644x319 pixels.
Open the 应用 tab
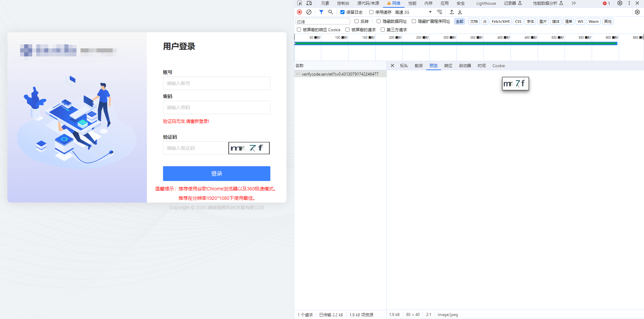444,3
